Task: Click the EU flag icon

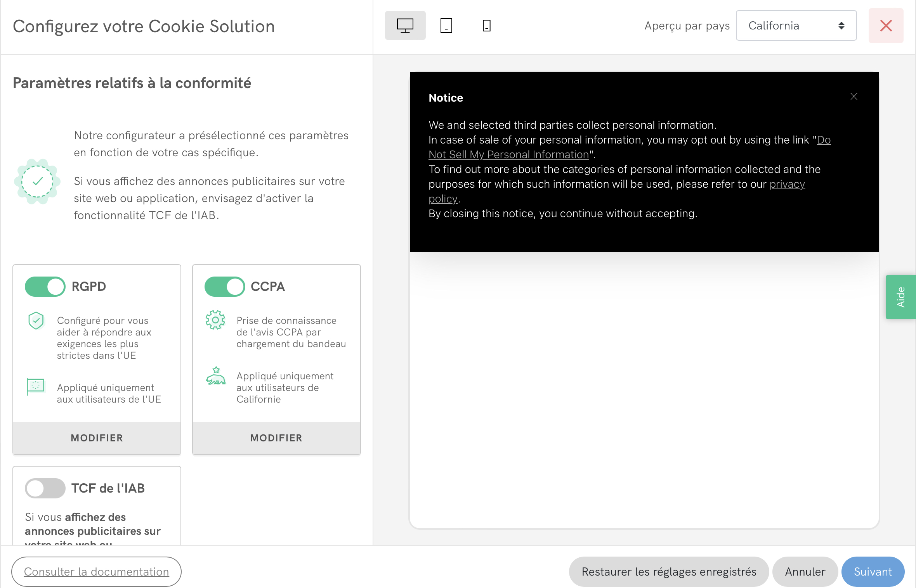Action: 36,386
